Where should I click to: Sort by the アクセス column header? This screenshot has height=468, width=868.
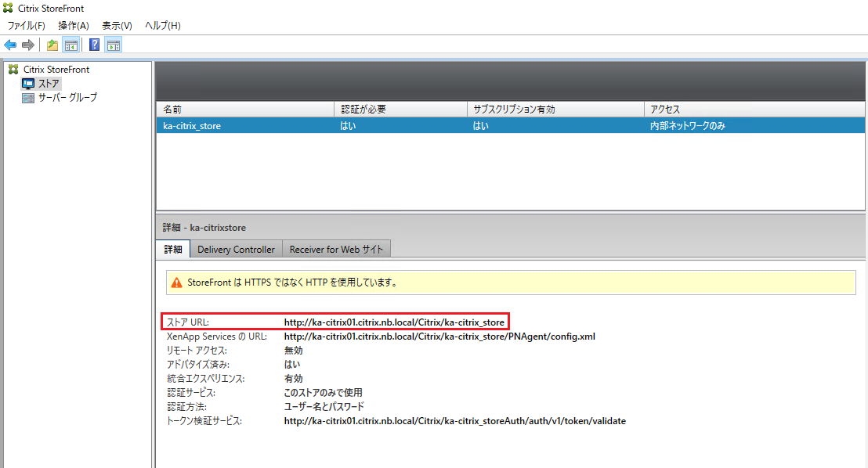(754, 109)
